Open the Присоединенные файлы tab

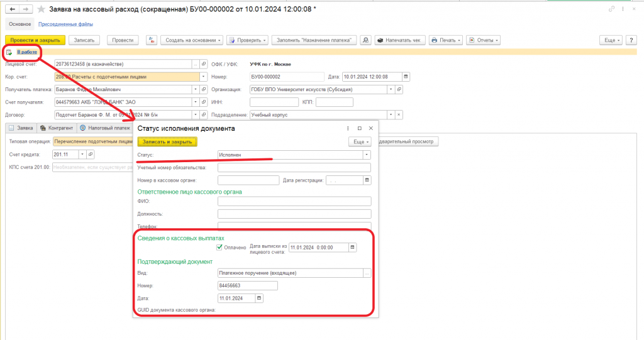65,25
